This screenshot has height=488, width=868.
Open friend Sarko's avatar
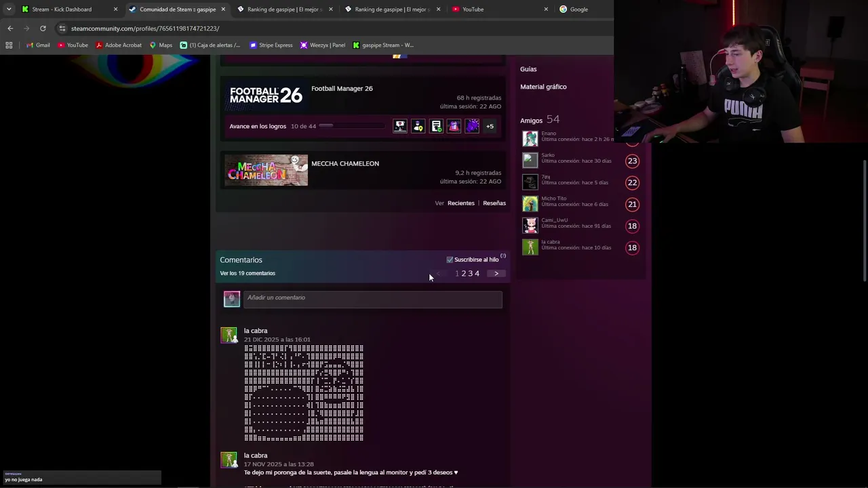pyautogui.click(x=530, y=161)
